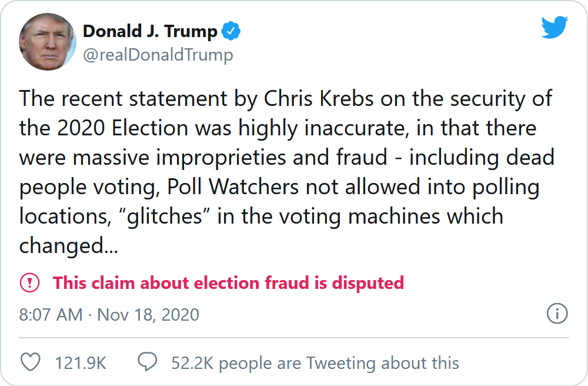Viewport: 588px width, 386px height.
Task: Click the 121.9K likes count
Action: [x=81, y=362]
